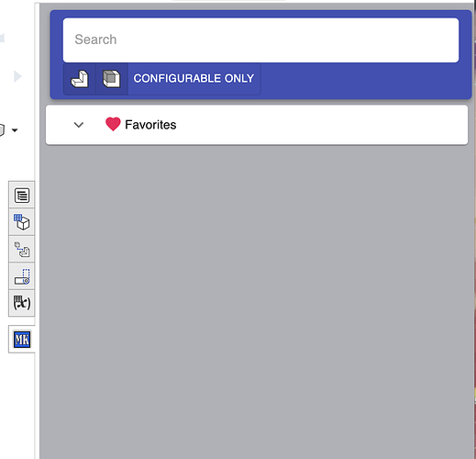The image size is (476, 459).
Task: Click the dotted-link part panel icon
Action: pyautogui.click(x=22, y=250)
